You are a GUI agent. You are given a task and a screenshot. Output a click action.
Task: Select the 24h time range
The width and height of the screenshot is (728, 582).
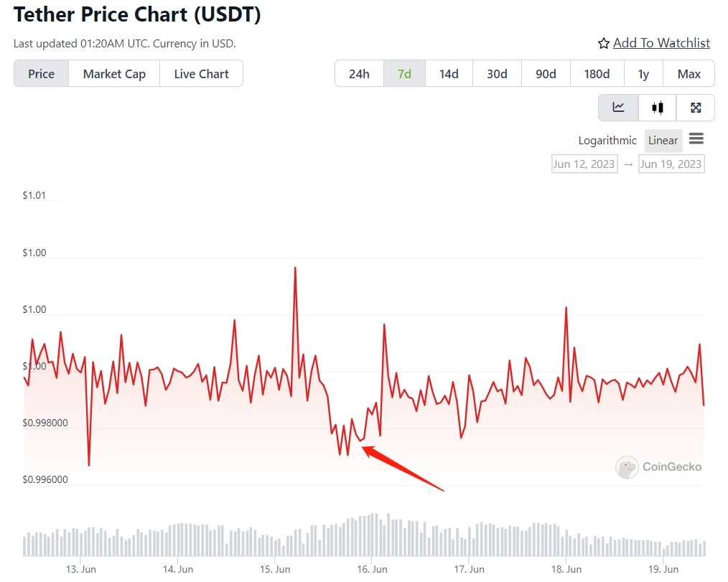pos(359,74)
